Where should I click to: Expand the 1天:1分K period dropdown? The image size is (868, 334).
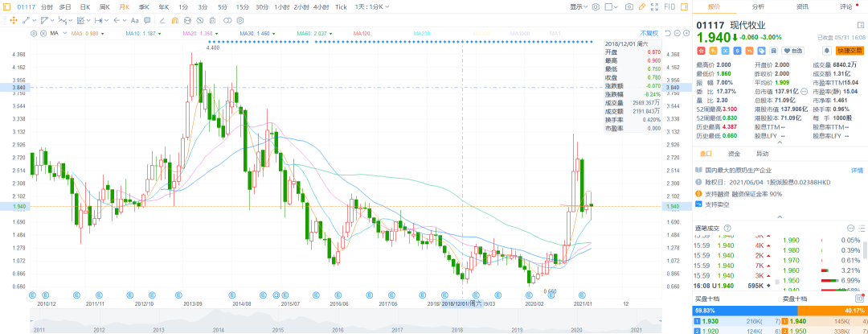pyautogui.click(x=372, y=6)
